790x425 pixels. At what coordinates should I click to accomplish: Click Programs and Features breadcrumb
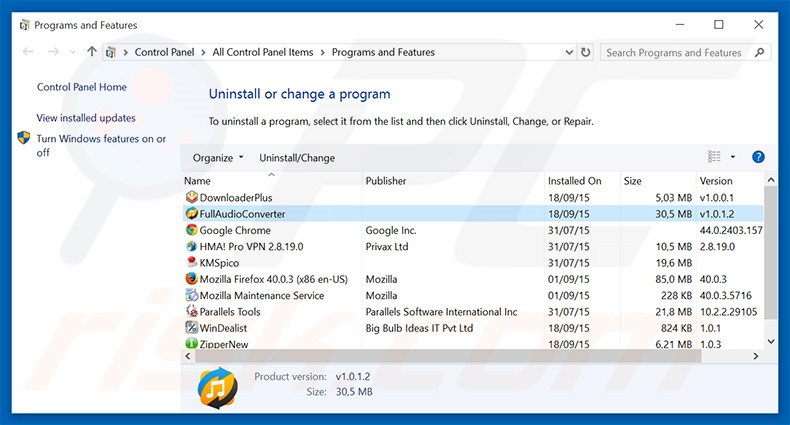pyautogui.click(x=383, y=52)
